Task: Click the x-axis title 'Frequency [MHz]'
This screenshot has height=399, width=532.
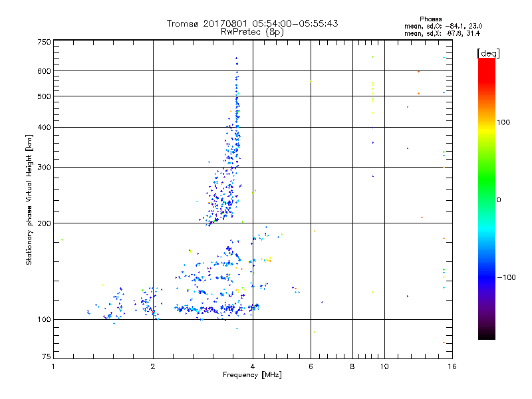Action: [x=252, y=375]
